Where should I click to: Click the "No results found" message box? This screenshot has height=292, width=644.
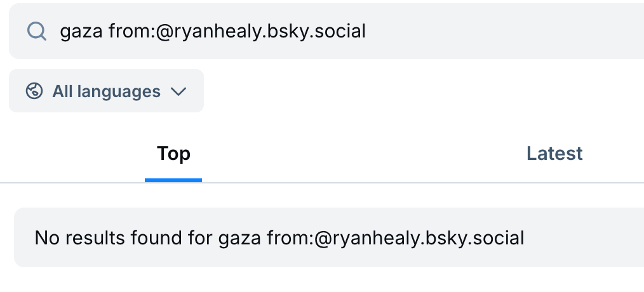tap(318, 238)
